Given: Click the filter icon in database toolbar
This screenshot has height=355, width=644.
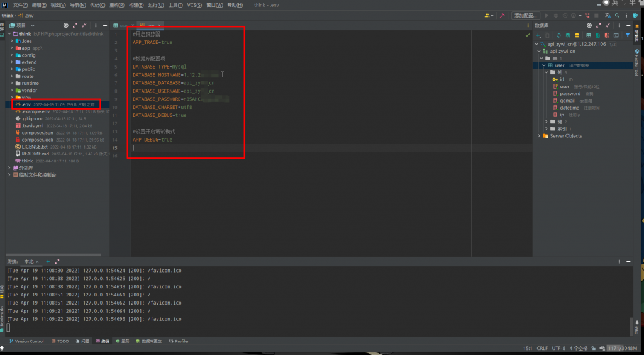Looking at the screenshot, I should pyautogui.click(x=628, y=35).
